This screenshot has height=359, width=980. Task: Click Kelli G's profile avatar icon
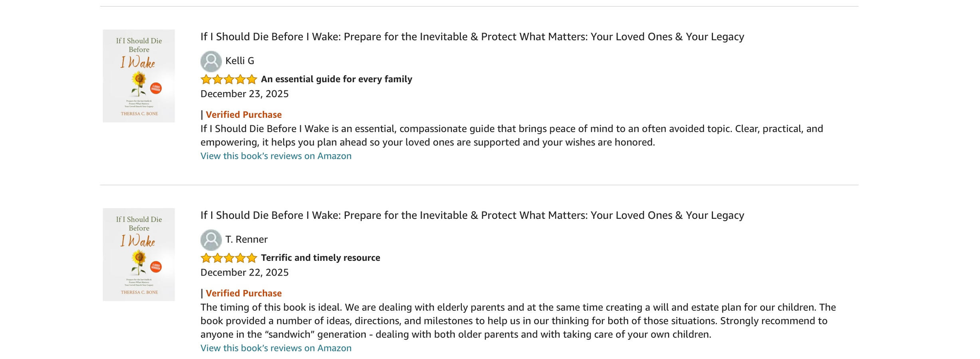coord(211,61)
